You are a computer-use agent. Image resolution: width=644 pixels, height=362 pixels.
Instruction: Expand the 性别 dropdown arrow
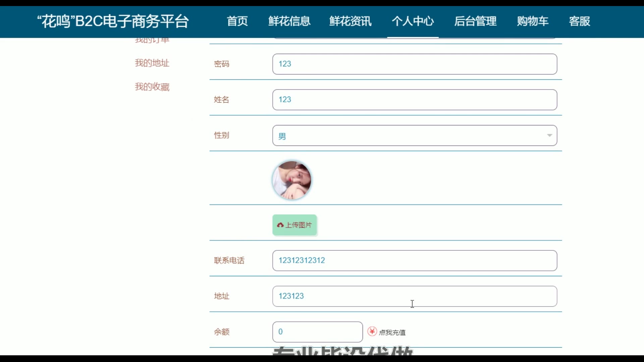(549, 135)
